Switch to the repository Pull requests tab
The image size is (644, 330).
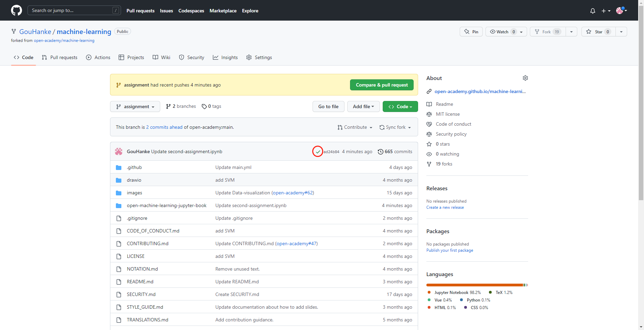59,57
